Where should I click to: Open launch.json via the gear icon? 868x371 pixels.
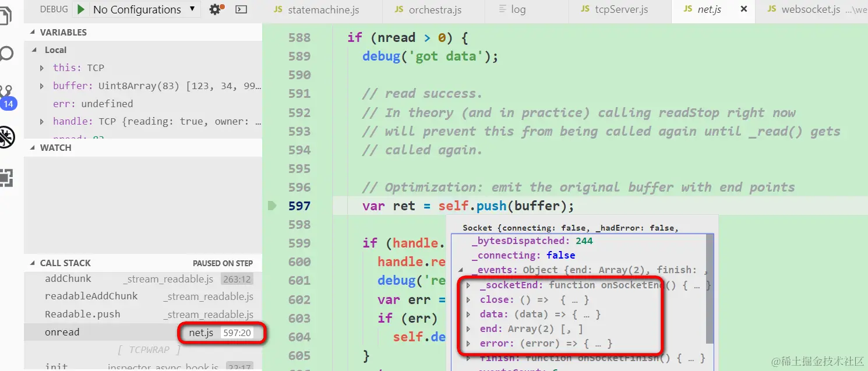[215, 9]
